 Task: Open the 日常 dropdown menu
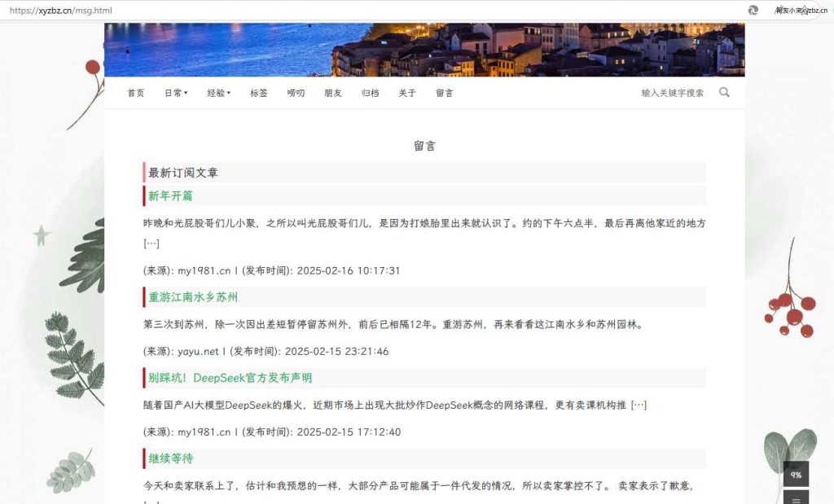[175, 92]
